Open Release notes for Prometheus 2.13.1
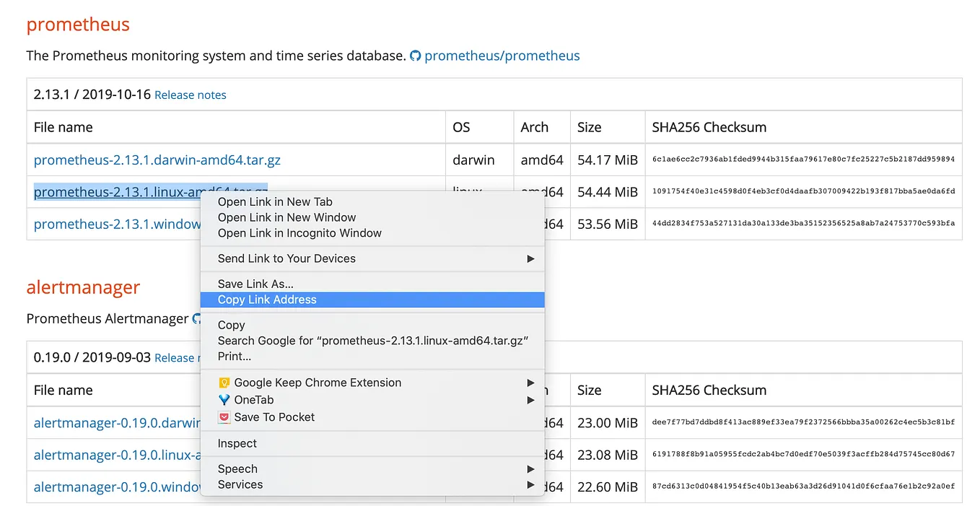 191,95
